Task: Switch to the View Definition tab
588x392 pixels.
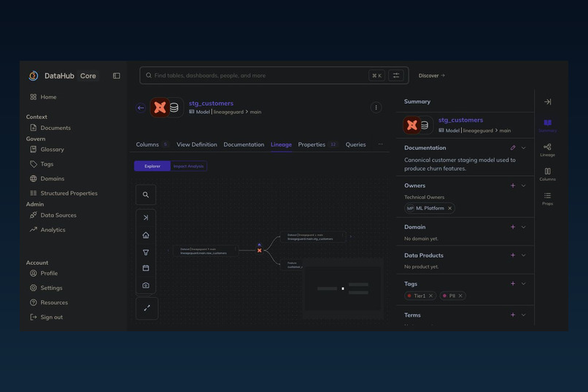Action: pyautogui.click(x=197, y=145)
